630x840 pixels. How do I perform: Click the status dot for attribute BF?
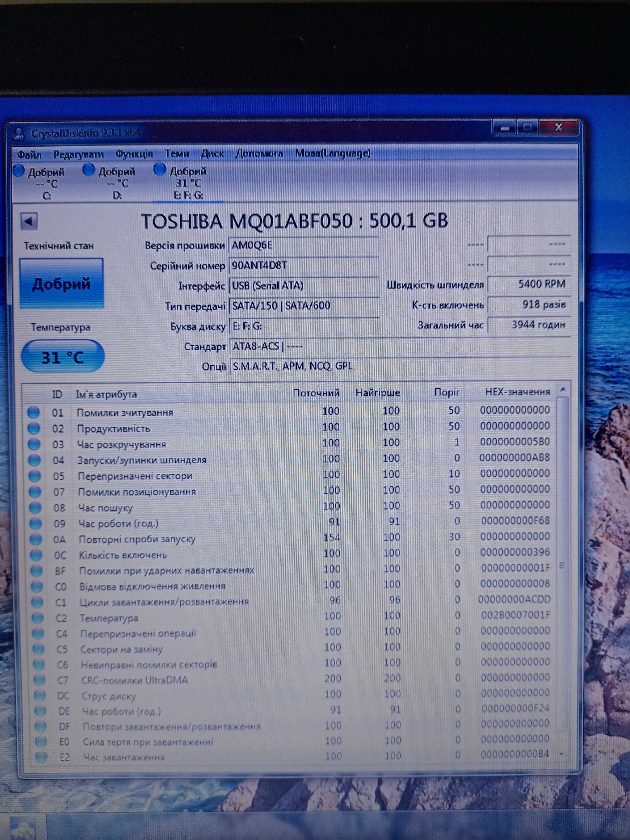pyautogui.click(x=37, y=571)
